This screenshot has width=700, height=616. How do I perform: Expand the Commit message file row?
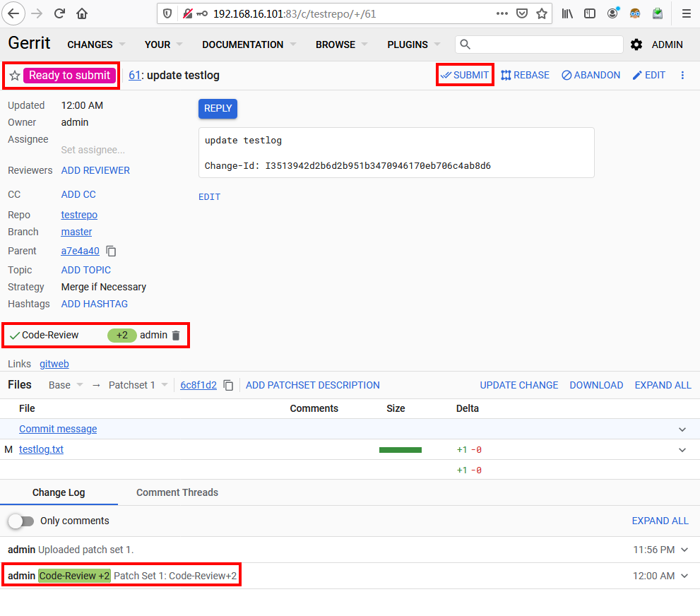pyautogui.click(x=682, y=430)
